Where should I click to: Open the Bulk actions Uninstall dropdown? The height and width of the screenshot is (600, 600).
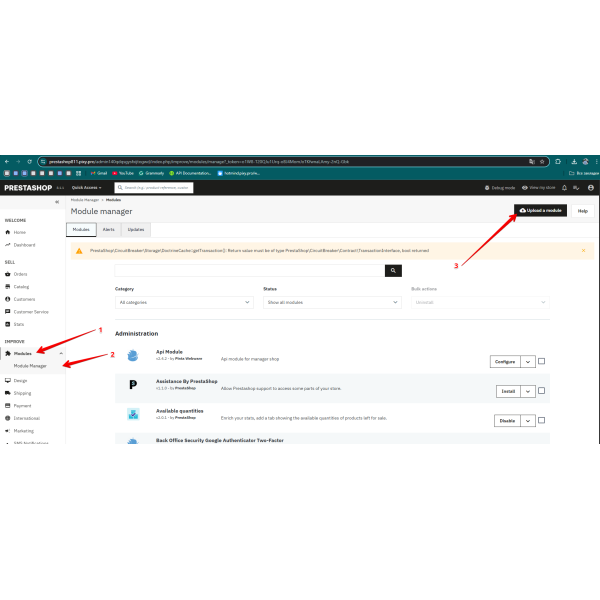(x=480, y=302)
